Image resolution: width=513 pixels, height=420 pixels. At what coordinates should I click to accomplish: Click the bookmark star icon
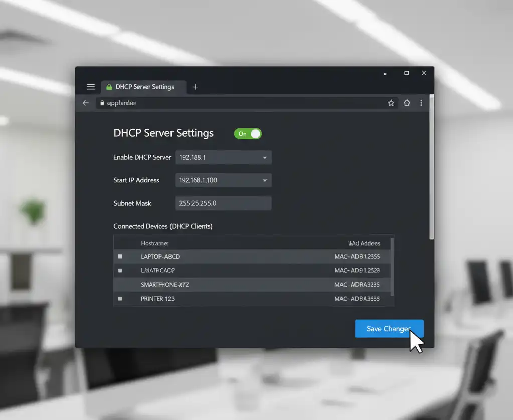tap(391, 103)
